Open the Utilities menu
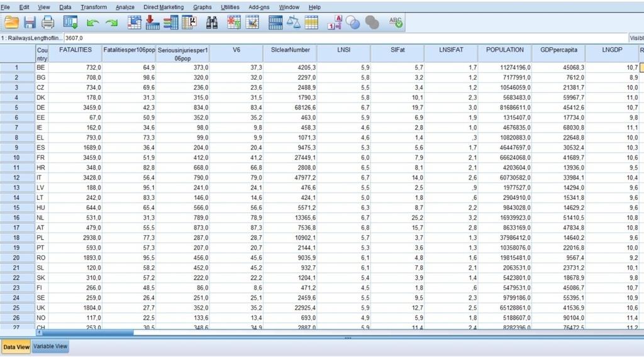This screenshot has height=357, width=644. point(230,7)
